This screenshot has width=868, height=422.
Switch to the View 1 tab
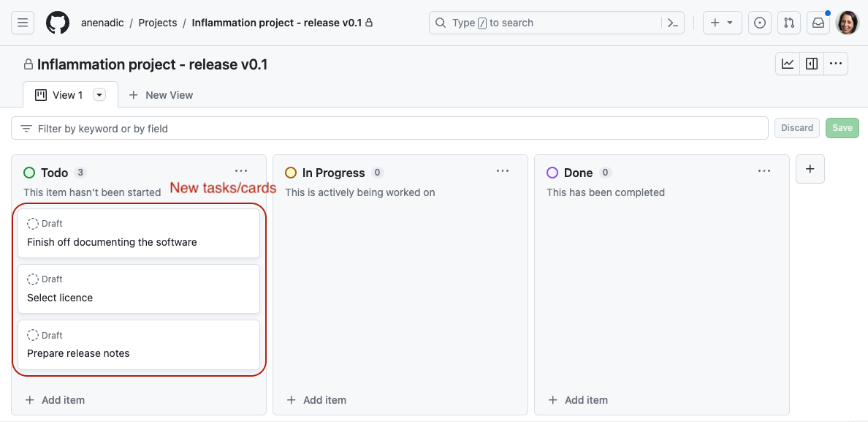pyautogui.click(x=62, y=94)
